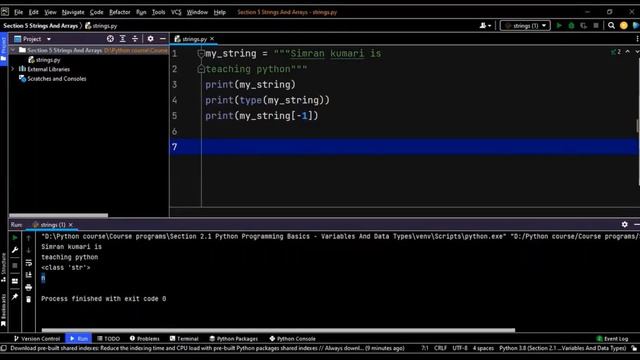This screenshot has width=640, height=360.
Task: Open the TODO tool window
Action: coord(108,338)
